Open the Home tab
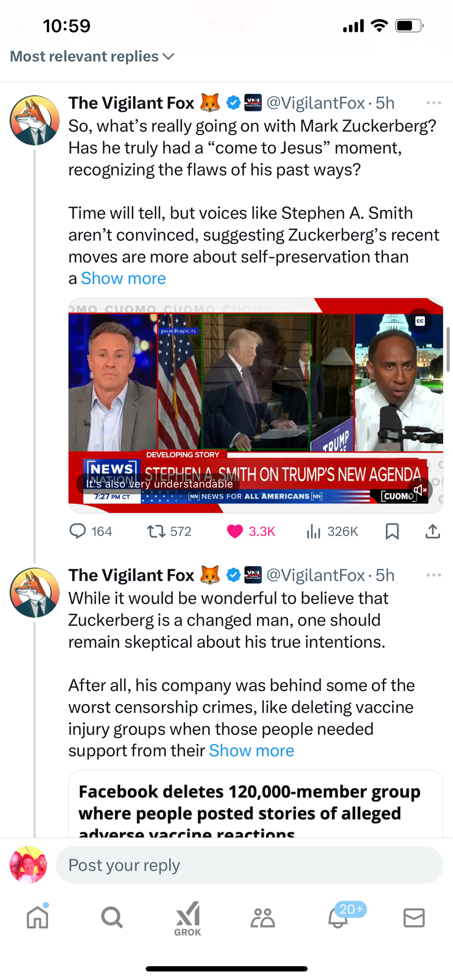Image resolution: width=453 pixels, height=980 pixels. (38, 917)
